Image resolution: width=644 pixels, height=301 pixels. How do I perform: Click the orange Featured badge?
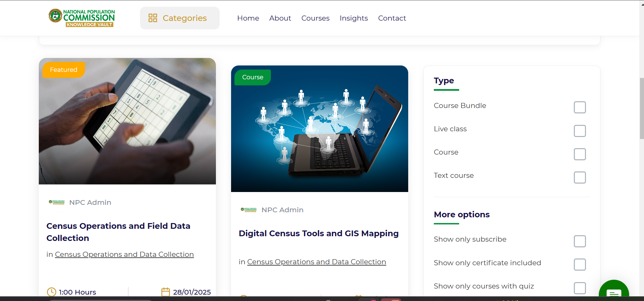coord(63,70)
